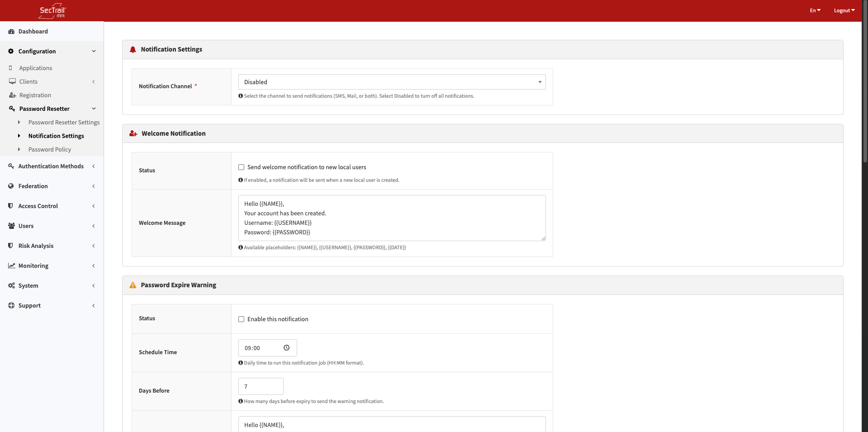868x432 pixels.
Task: Click the warning triangle beside Password Expire Warning
Action: point(133,285)
